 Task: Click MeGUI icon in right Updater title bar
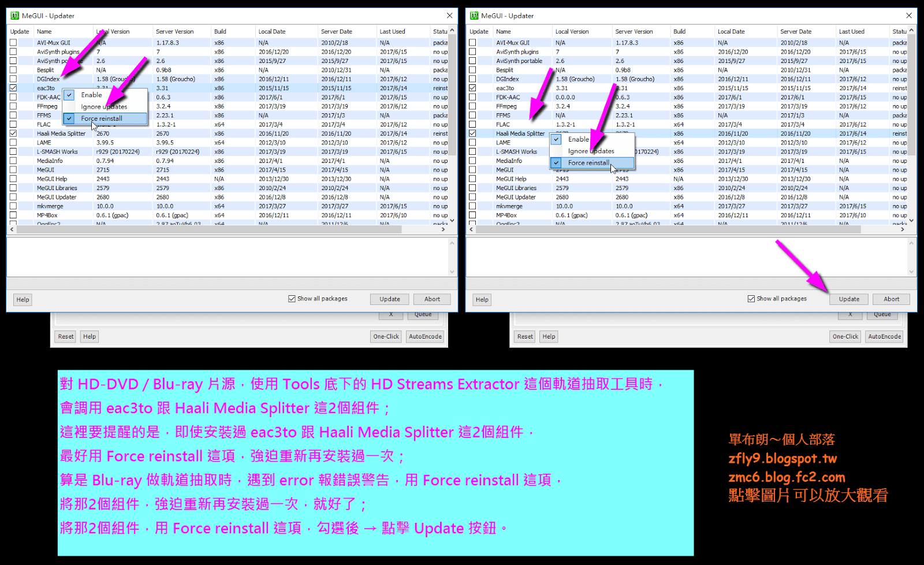[474, 16]
